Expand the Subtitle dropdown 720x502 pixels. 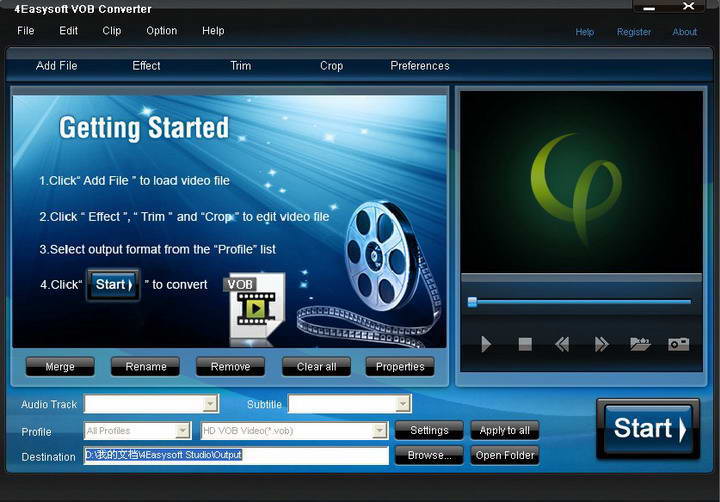point(403,404)
